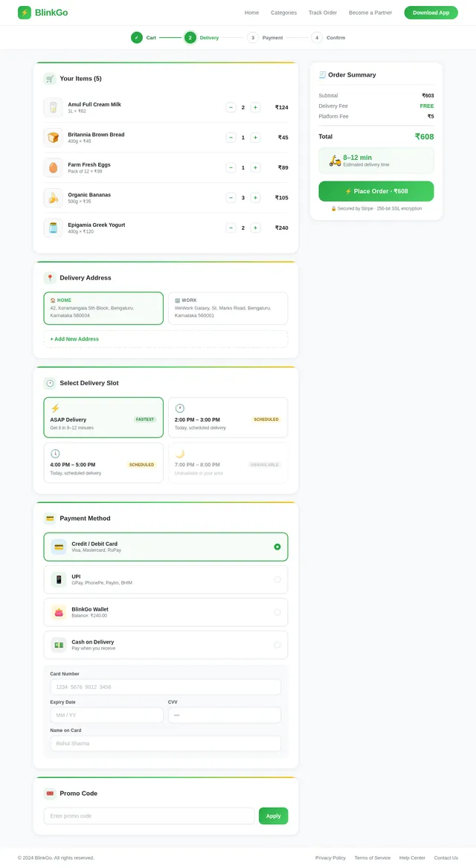Open Categories in the top navigation

[x=283, y=13]
